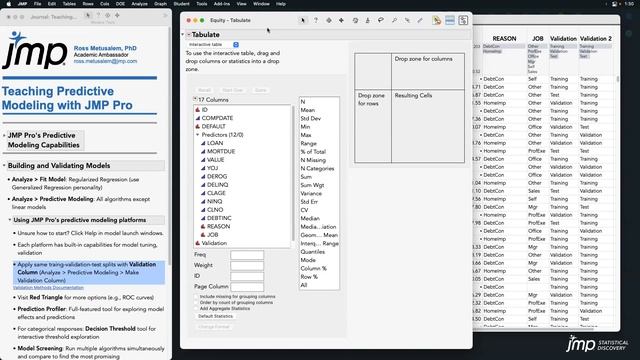
Task: Click the Recall button
Action: point(204,90)
